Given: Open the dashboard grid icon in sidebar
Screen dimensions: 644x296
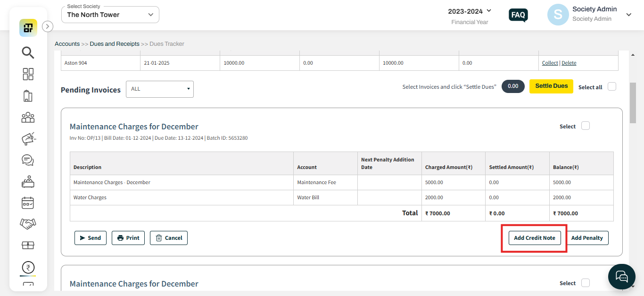Looking at the screenshot, I should 28,74.
